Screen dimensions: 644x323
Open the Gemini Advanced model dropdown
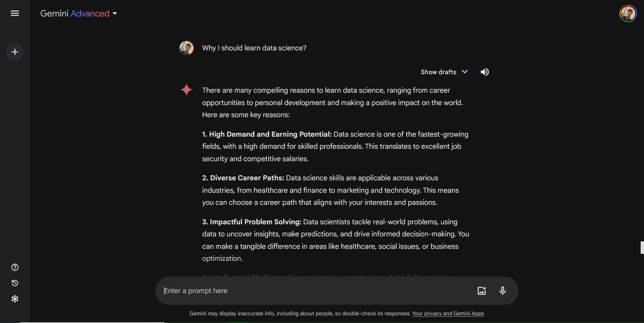115,14
